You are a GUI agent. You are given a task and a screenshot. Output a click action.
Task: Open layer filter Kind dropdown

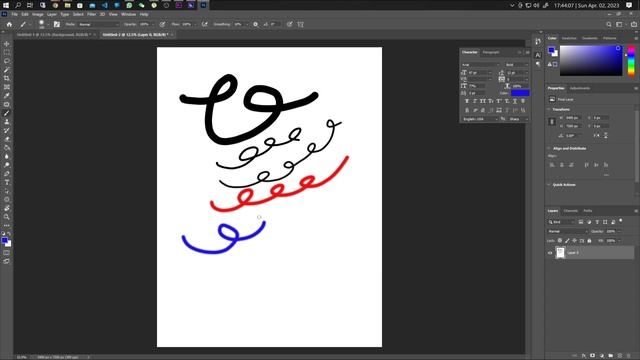[x=561, y=222]
